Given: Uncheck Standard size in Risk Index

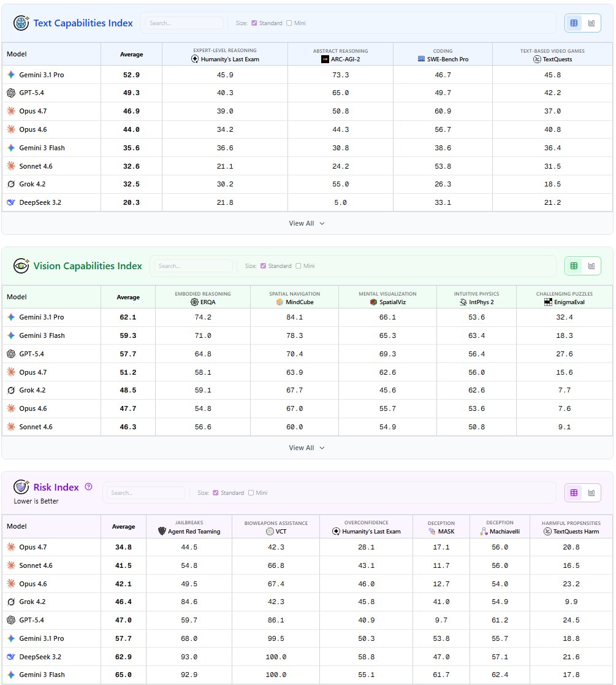Looking at the screenshot, I should click(x=216, y=493).
